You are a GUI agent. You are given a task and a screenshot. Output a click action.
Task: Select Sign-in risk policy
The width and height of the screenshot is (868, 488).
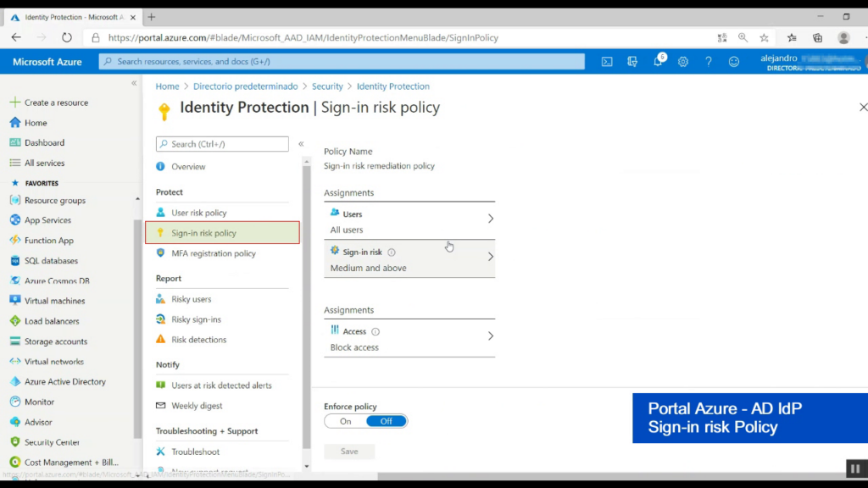(222, 233)
